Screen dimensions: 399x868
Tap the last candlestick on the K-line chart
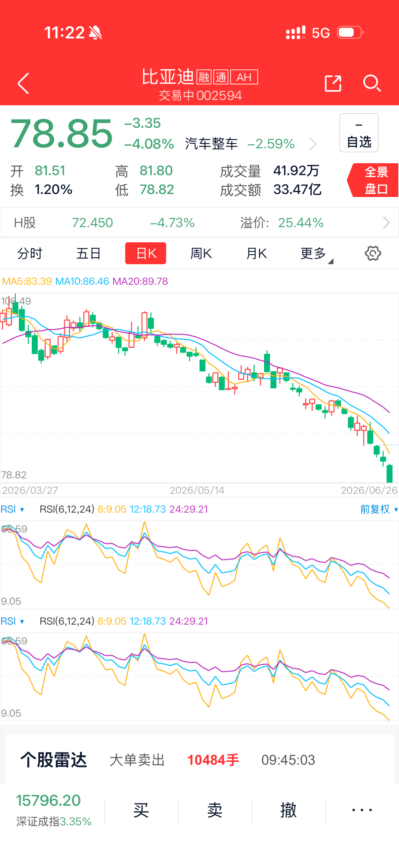click(390, 473)
